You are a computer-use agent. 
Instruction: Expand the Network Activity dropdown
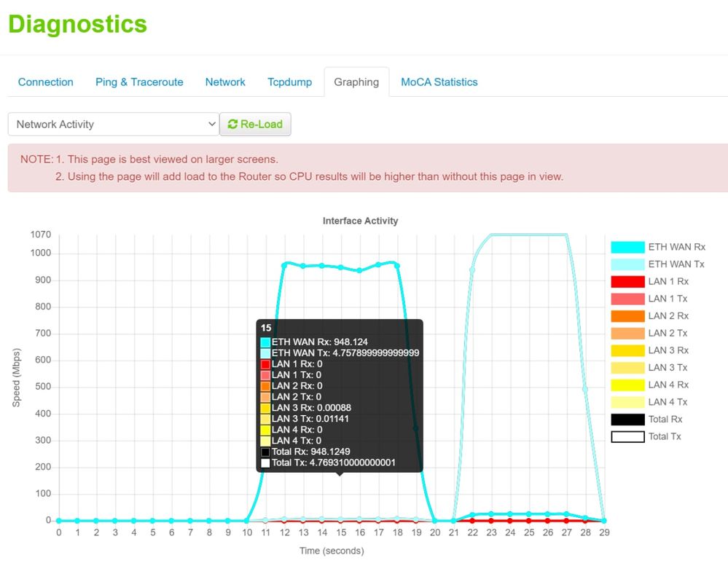113,125
